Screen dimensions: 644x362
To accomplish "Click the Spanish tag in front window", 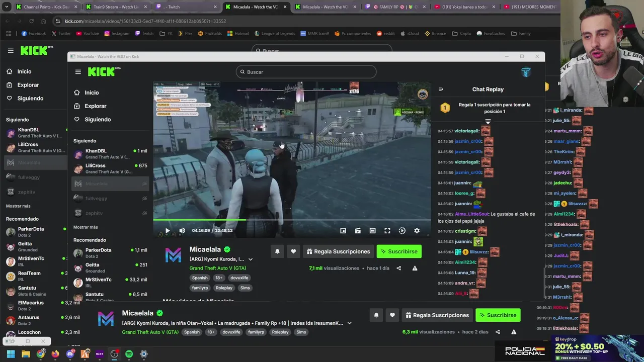I will coord(200,278).
